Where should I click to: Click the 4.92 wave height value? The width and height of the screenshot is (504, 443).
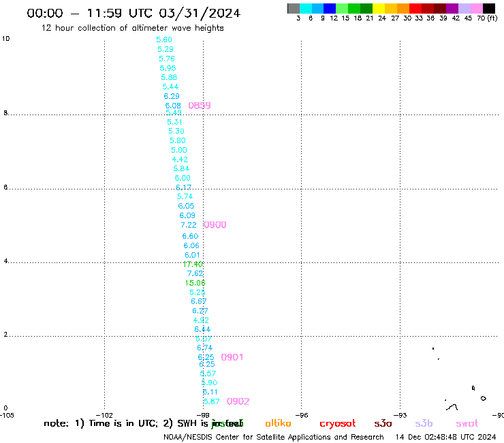pos(201,320)
